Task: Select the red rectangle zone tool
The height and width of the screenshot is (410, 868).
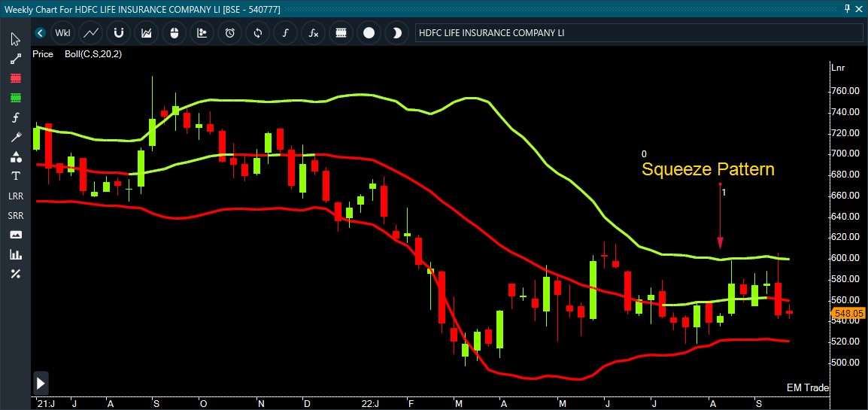Action: pyautogui.click(x=16, y=78)
